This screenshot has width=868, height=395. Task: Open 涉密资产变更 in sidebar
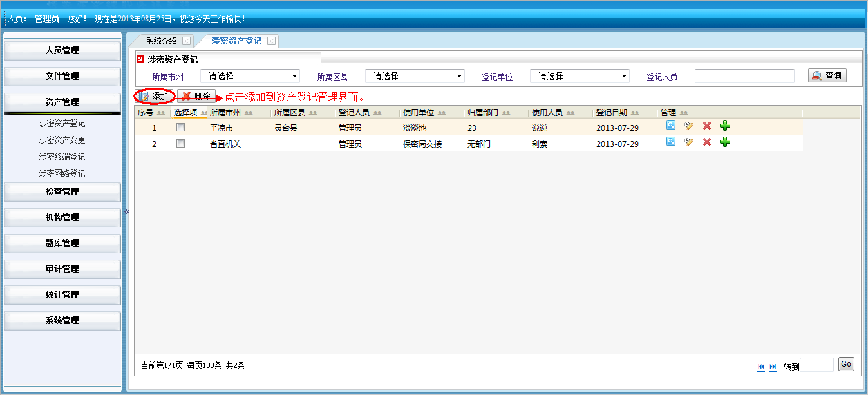(x=62, y=140)
